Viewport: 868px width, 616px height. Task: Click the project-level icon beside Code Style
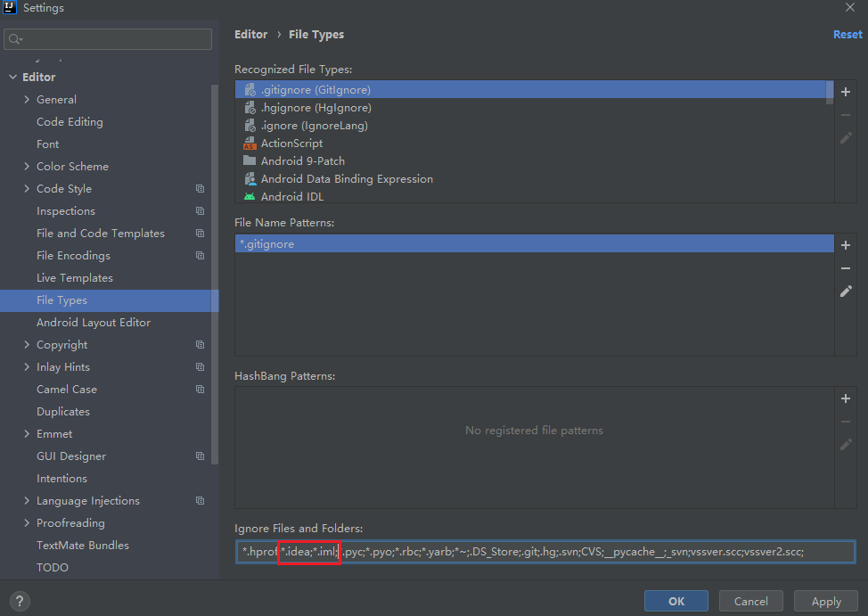pyautogui.click(x=201, y=189)
